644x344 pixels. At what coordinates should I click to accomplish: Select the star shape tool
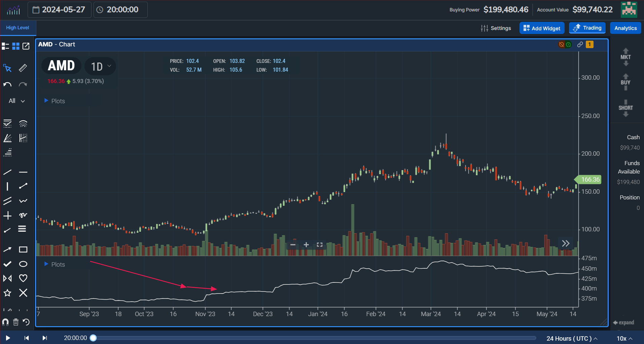[x=7, y=293]
